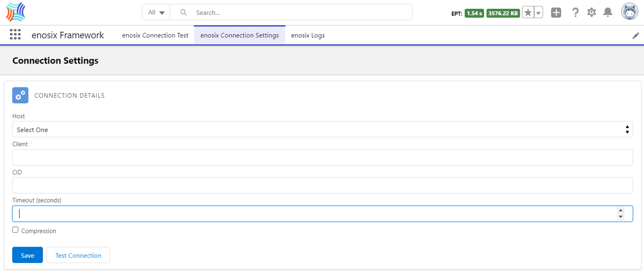Increase timeout with up stepper arrow
644x272 pixels.
(620, 210)
